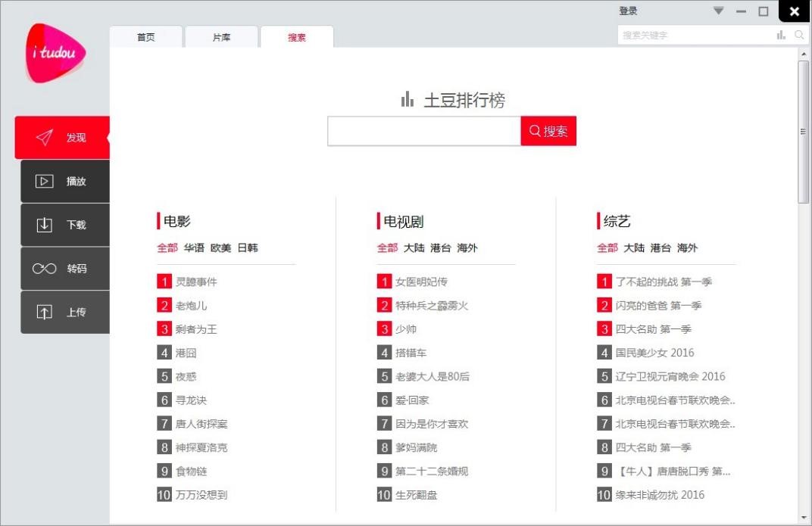Open TV series 生死翻盘
The width and height of the screenshot is (812, 526).
417,495
